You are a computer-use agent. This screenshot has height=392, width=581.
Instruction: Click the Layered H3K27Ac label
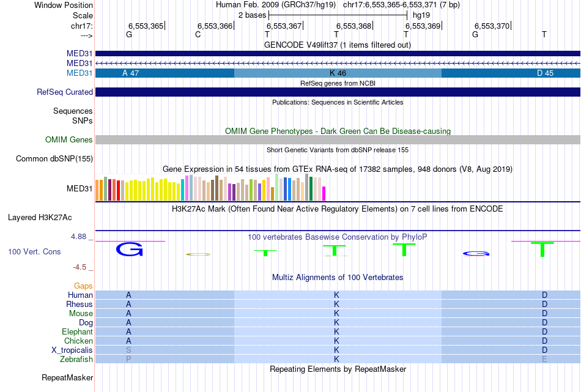[x=40, y=218]
